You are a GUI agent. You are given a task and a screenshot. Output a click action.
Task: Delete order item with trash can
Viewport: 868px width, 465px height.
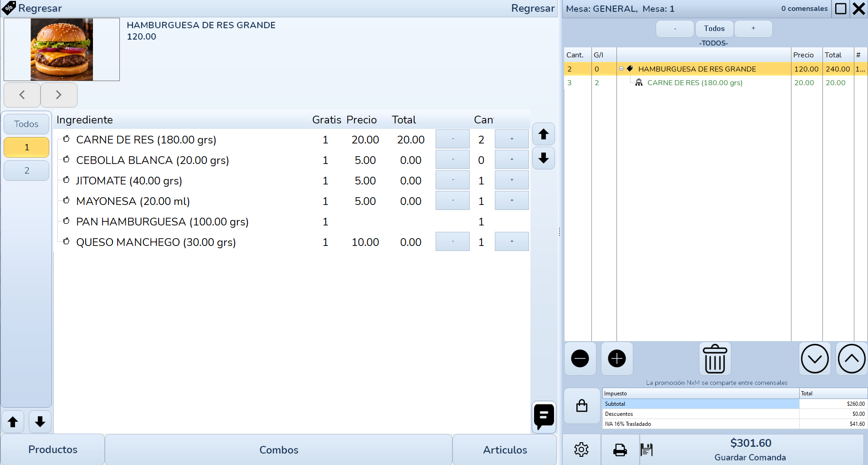pos(715,358)
